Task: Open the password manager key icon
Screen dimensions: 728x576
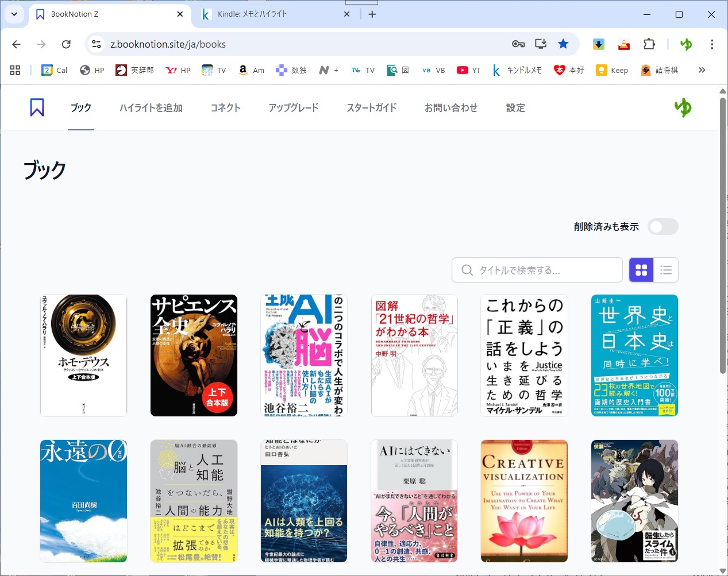Action: pyautogui.click(x=518, y=44)
